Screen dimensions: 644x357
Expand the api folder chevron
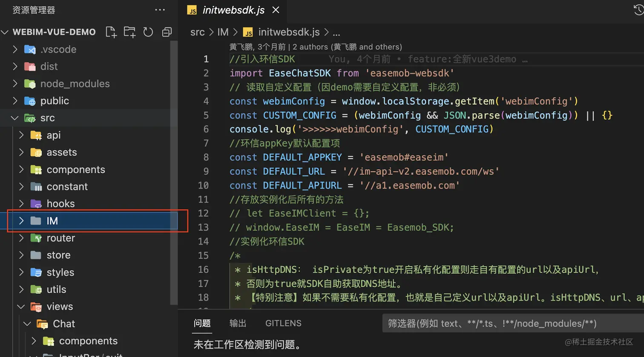[x=21, y=135]
